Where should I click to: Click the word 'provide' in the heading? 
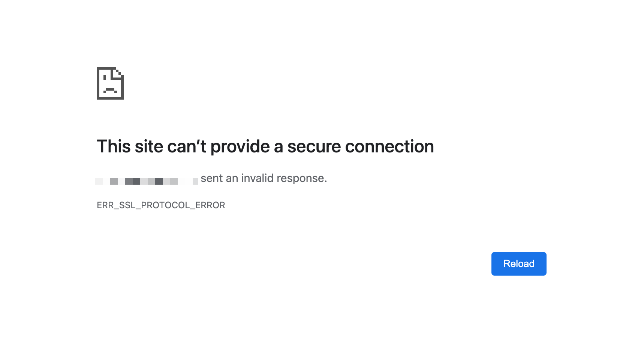[240, 146]
